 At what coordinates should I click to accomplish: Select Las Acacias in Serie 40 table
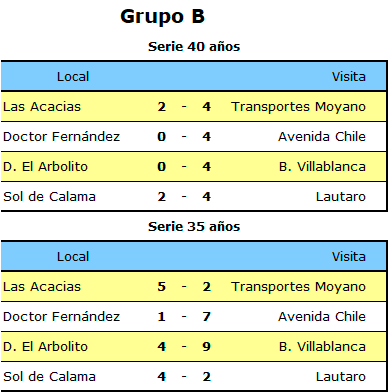point(42,107)
